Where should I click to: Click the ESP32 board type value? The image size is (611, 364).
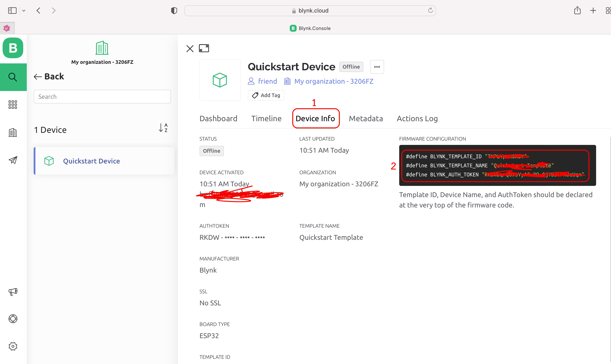[x=209, y=336]
